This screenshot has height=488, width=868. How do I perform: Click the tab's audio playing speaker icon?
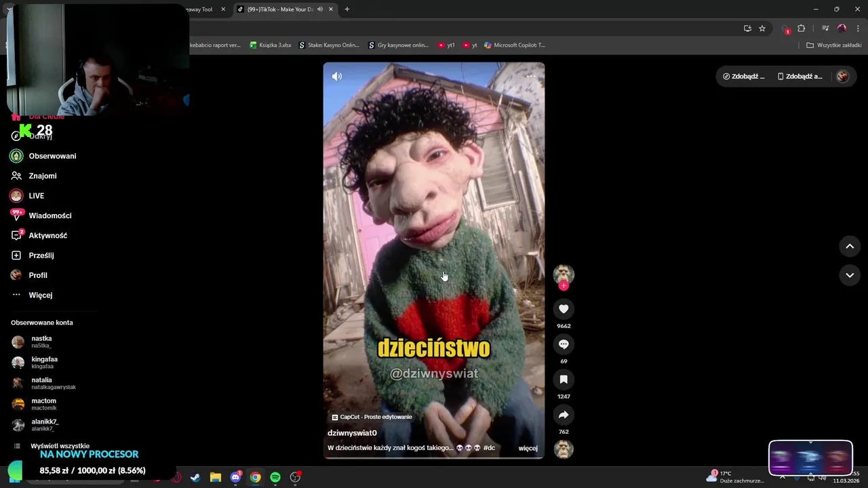pyautogui.click(x=319, y=9)
